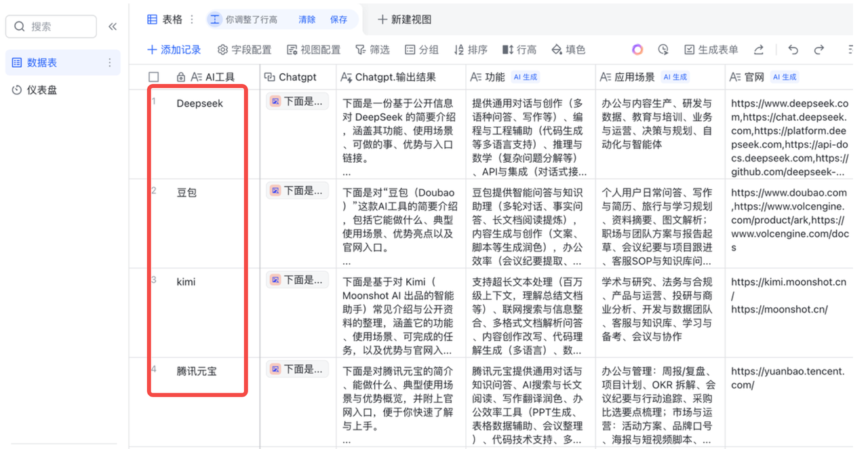Screen dimensions: 868x449
Task: Click the kimi.moonshot.cn URL cell
Action: click(x=789, y=313)
